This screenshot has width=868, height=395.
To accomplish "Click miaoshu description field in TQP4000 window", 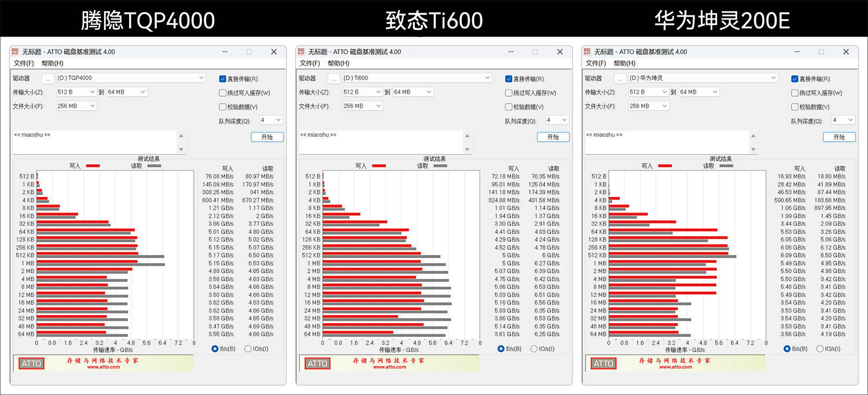I will [95, 142].
